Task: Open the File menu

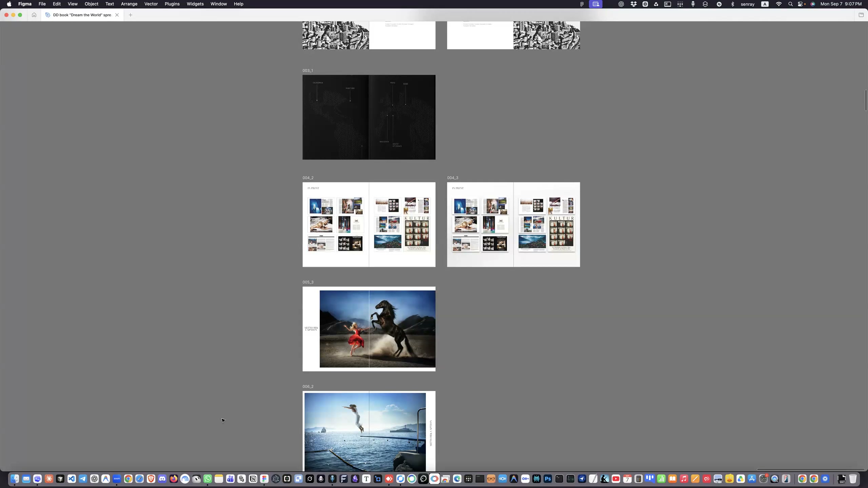Action: coord(42,4)
